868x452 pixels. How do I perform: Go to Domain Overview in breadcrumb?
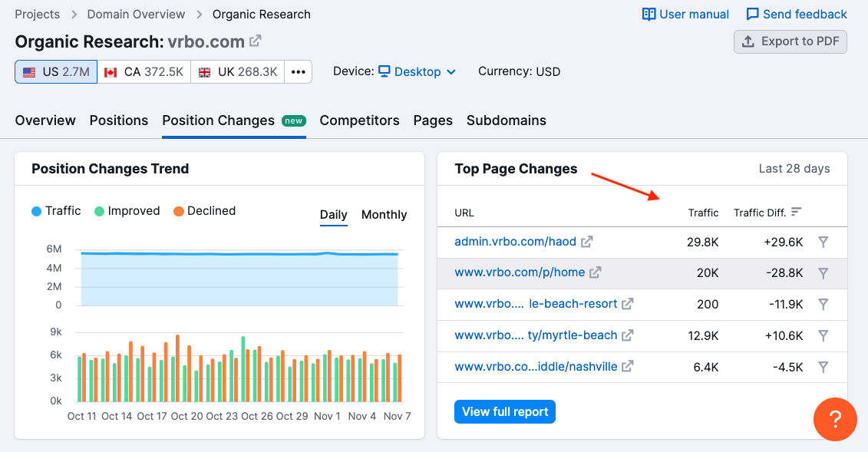136,14
